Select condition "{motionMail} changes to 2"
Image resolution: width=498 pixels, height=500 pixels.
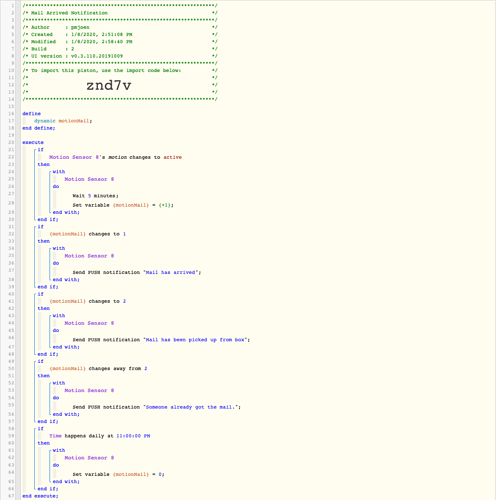[x=88, y=301]
